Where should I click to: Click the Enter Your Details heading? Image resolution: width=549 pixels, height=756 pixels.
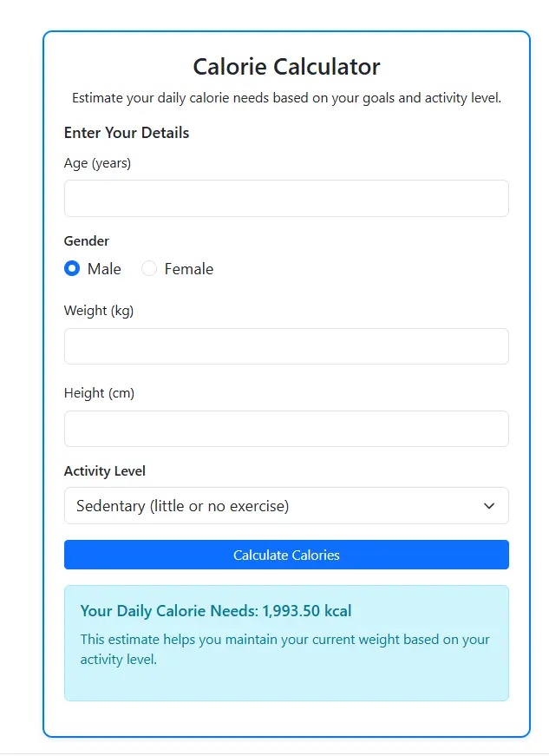[x=126, y=133]
